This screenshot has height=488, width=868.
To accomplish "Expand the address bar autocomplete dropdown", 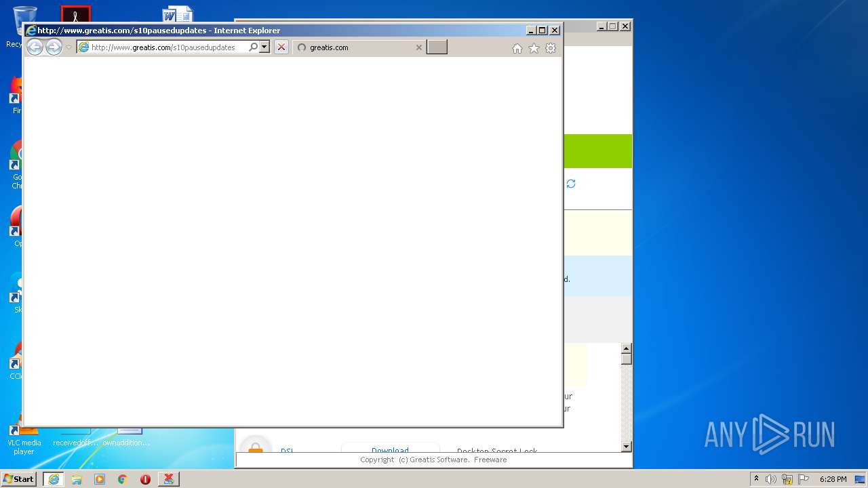I will pyautogui.click(x=264, y=47).
